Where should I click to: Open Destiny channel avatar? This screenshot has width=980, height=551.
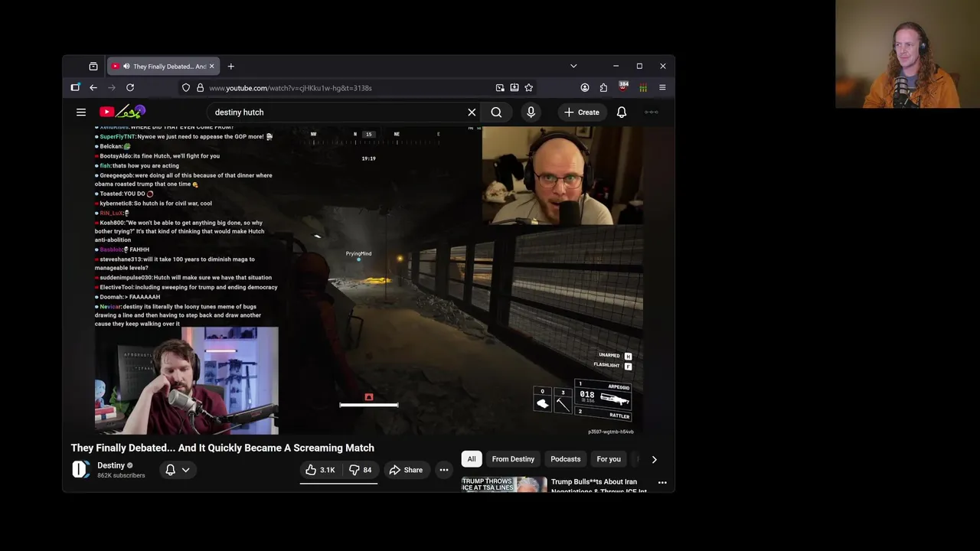tap(80, 470)
